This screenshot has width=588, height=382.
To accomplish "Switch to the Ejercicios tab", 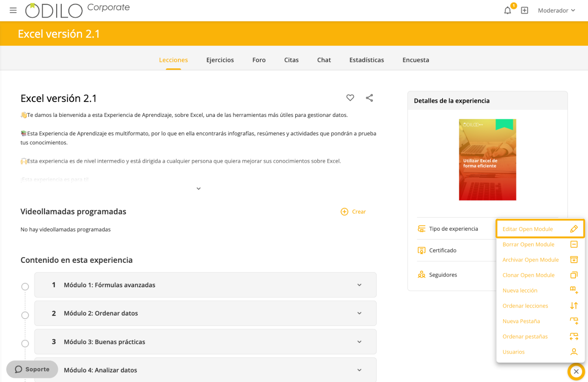I will point(220,60).
